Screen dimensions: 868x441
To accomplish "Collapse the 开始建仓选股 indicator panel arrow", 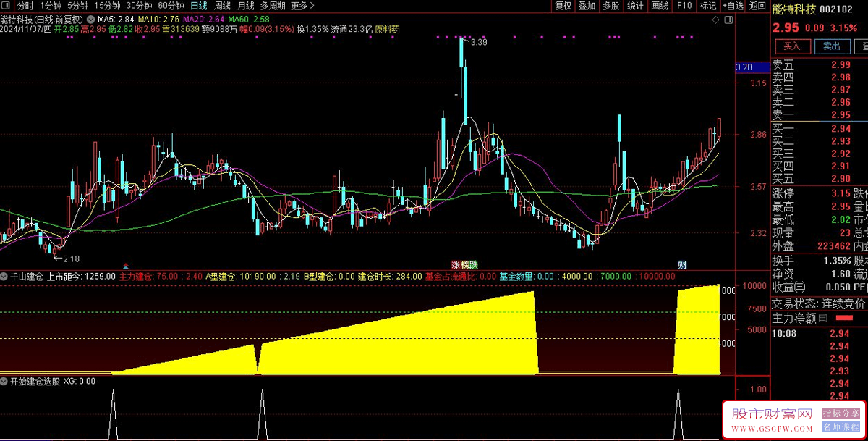I will point(4,381).
